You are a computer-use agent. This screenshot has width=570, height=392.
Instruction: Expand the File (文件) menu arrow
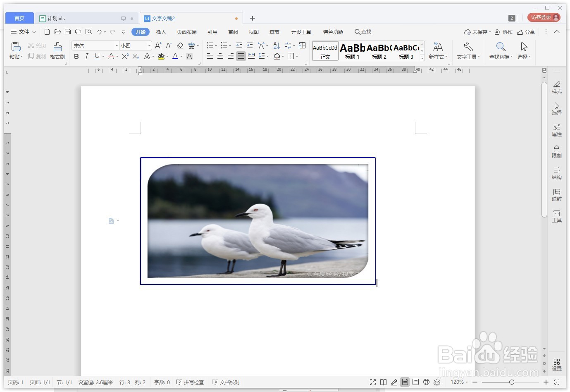click(34, 32)
